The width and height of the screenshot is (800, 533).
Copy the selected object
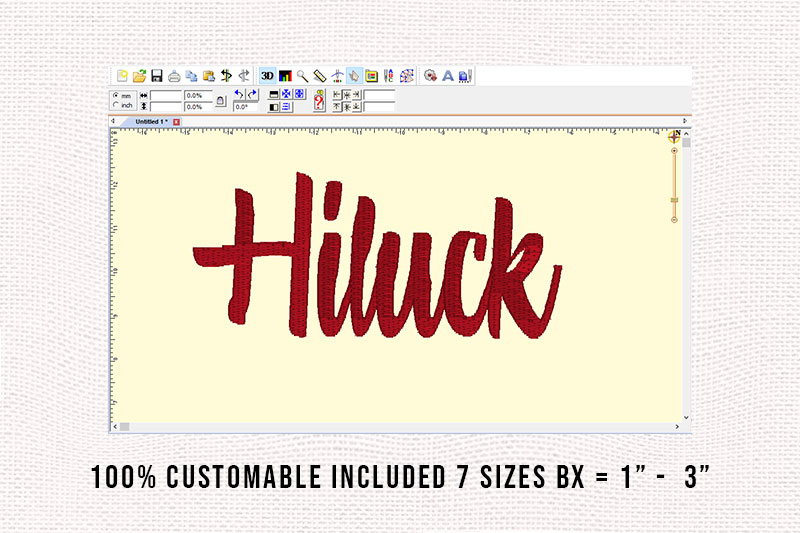(191, 76)
